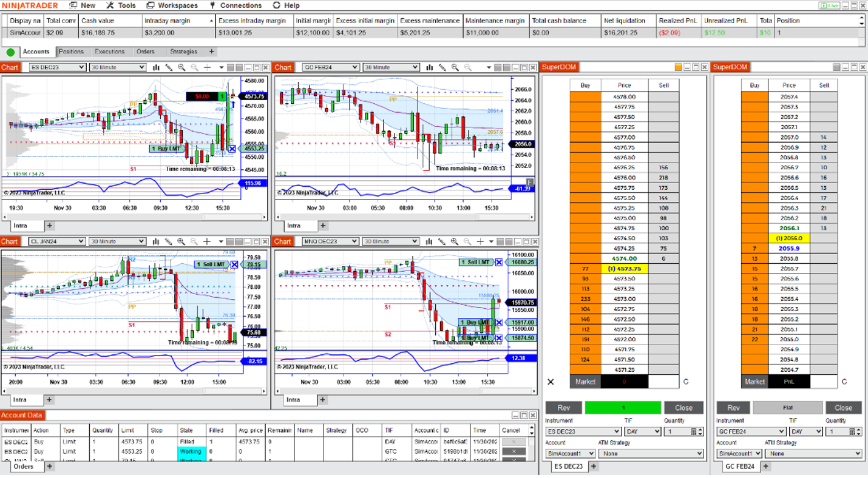
Task: Zoom out on the GC FEB24 chart
Action: (x=467, y=67)
